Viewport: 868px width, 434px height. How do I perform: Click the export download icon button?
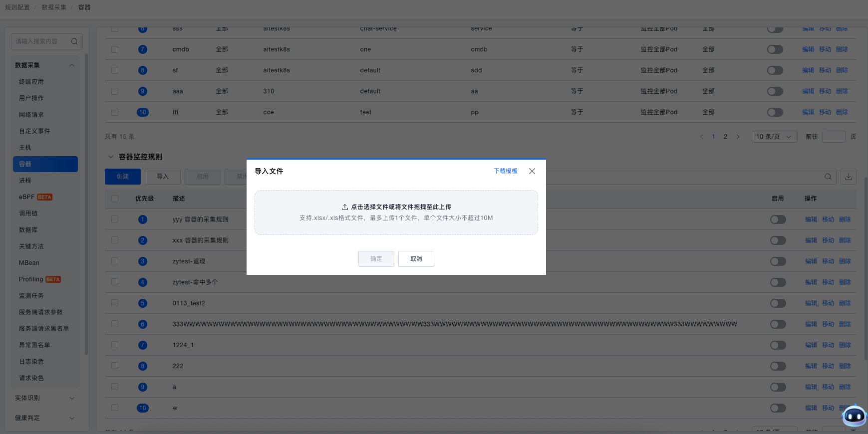coord(848,177)
